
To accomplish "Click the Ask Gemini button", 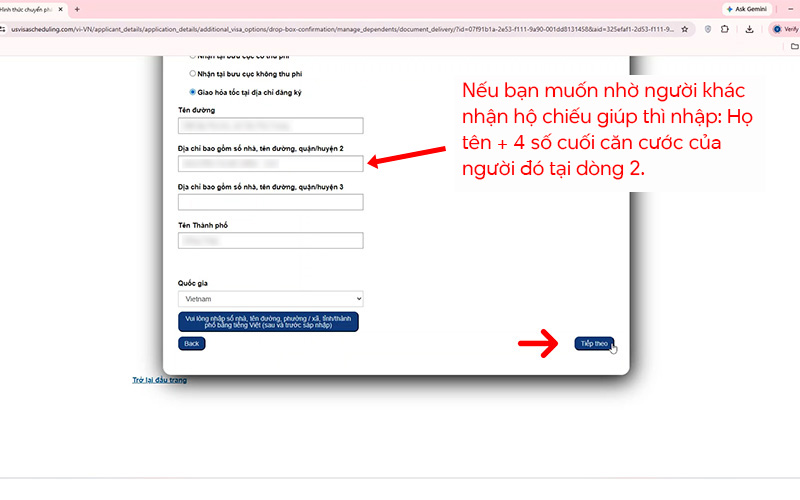I will [x=746, y=9].
